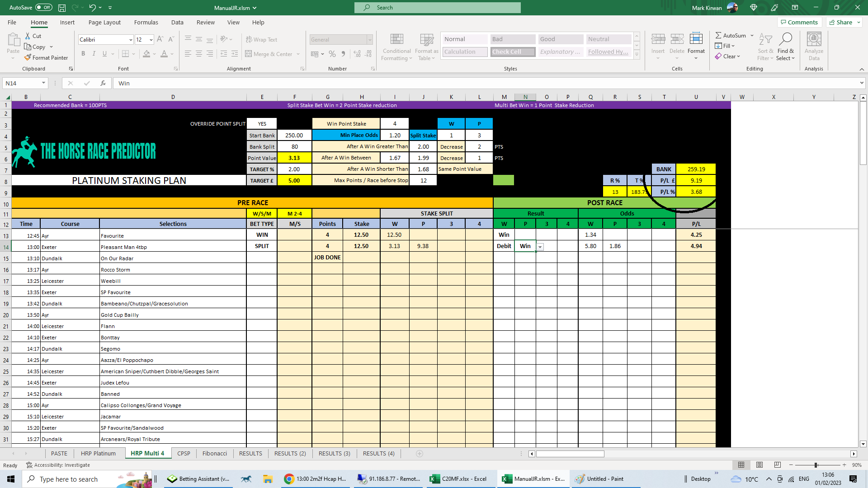Click the zoom slider handle

coord(816,465)
